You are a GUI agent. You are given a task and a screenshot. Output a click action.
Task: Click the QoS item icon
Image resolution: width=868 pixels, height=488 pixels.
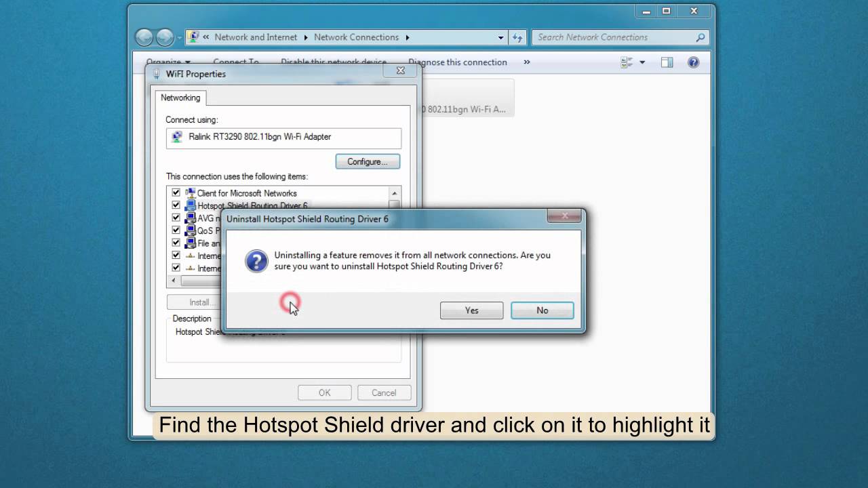click(190, 230)
